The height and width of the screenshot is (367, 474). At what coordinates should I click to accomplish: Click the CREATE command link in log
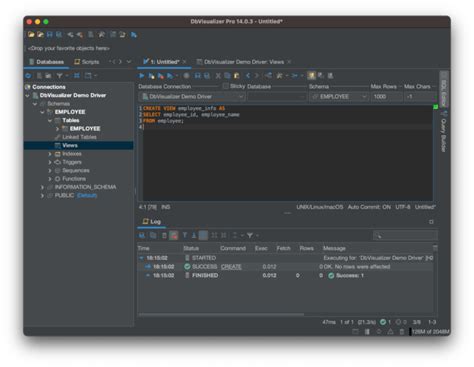click(x=231, y=267)
